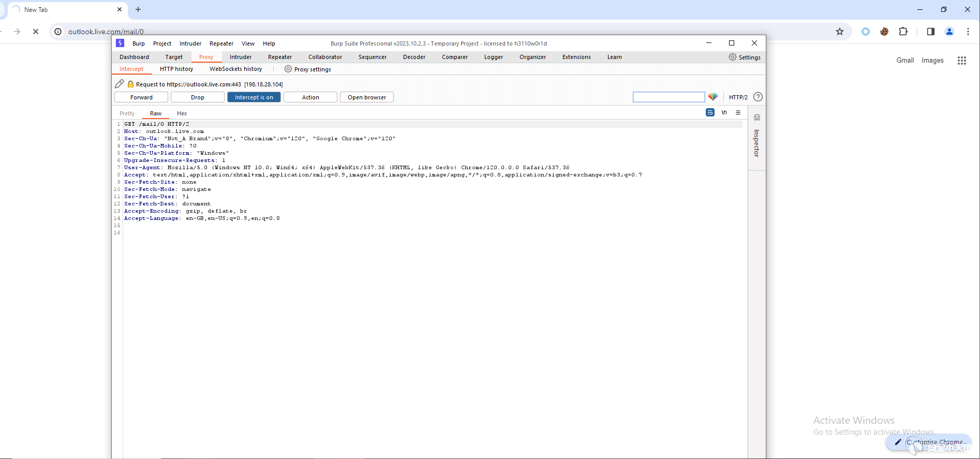Select the Proxy tool tab
This screenshot has width=980, height=459.
(x=206, y=57)
